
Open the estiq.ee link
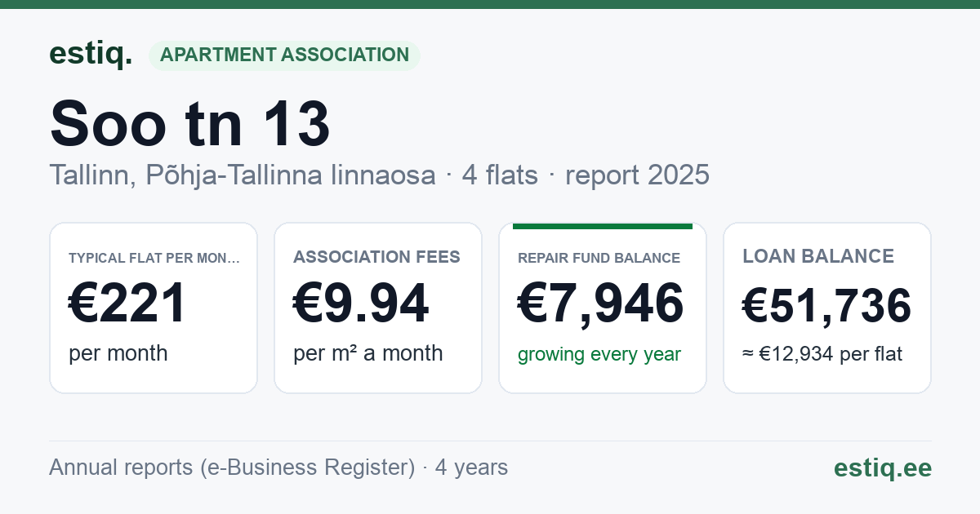click(x=883, y=467)
